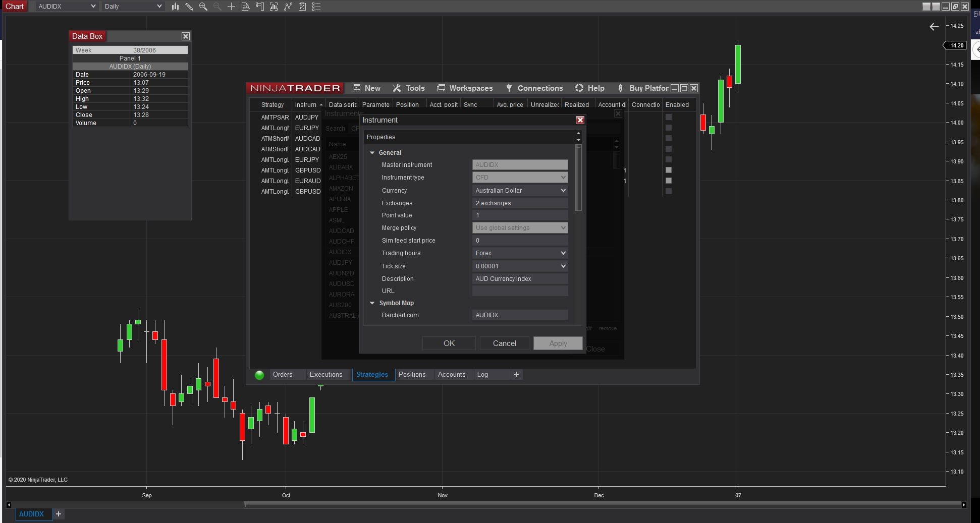
Task: Click the Barchart.com symbol field
Action: click(x=520, y=315)
